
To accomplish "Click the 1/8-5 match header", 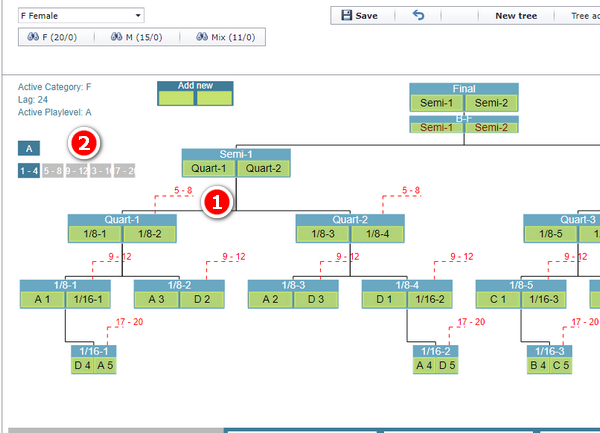I will [x=521, y=285].
